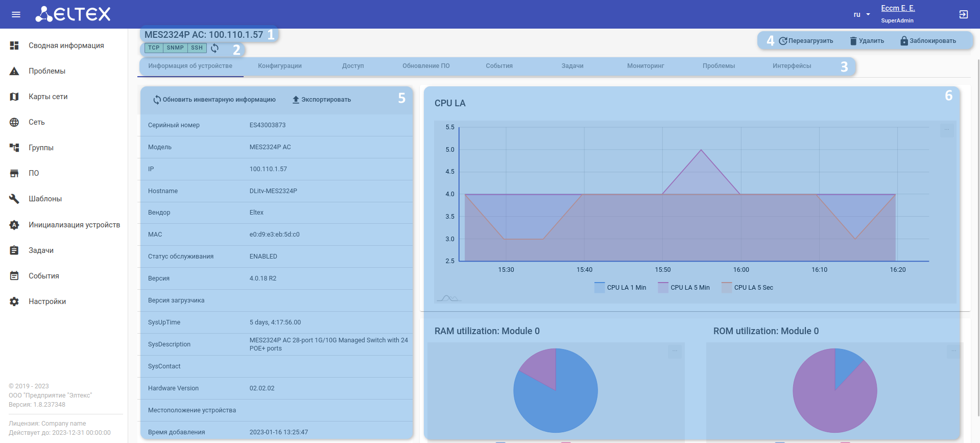
Task: Click the Перезагрузить button
Action: click(x=806, y=41)
